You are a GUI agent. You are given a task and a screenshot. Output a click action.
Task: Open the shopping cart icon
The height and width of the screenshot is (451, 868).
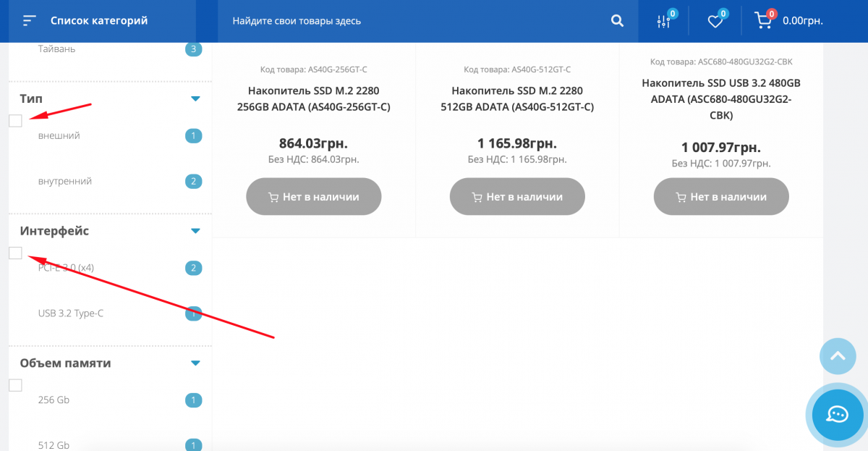coord(764,20)
